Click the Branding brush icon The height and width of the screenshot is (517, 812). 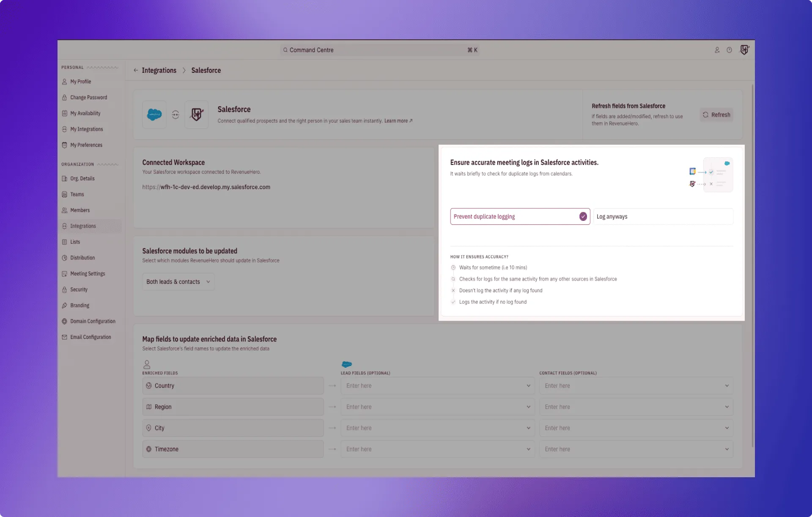64,305
